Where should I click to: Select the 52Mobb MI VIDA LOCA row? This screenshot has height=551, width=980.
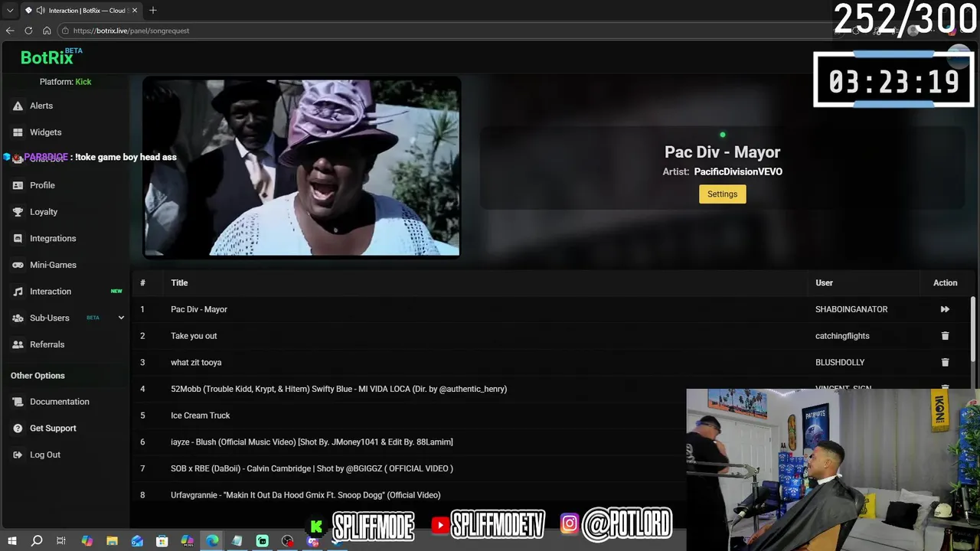(338, 389)
